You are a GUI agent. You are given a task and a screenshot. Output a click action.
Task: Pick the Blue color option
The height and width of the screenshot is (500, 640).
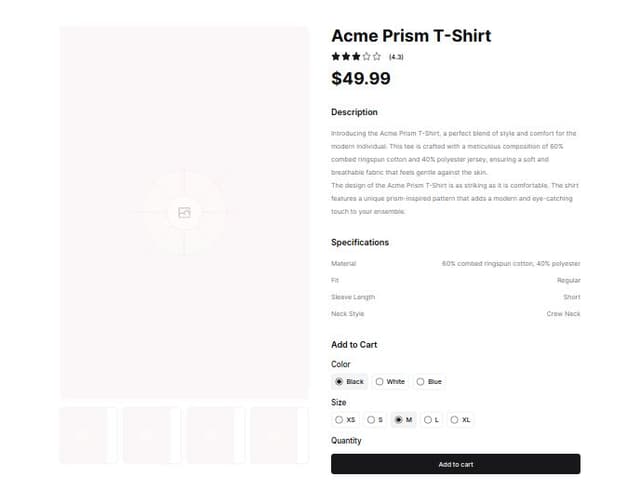(421, 382)
